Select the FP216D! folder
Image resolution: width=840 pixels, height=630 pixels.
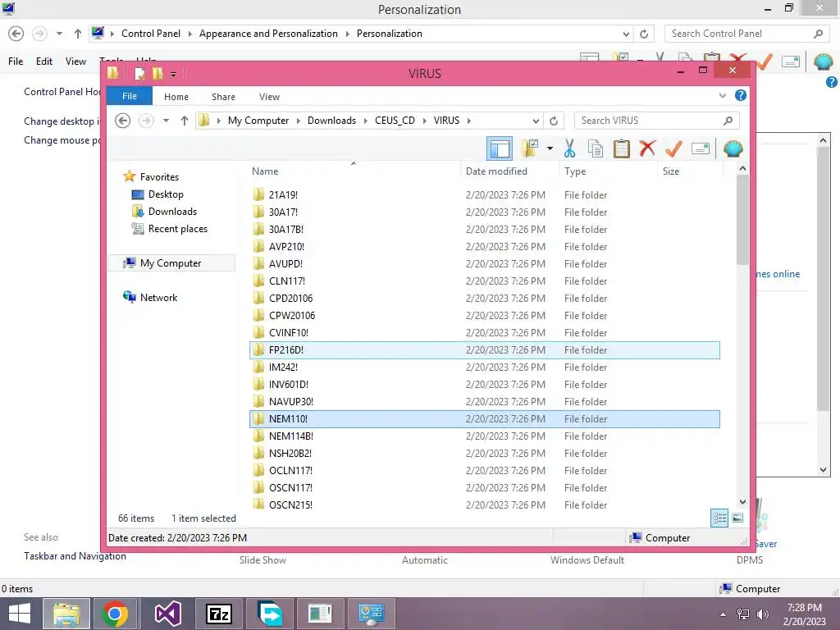coord(484,349)
